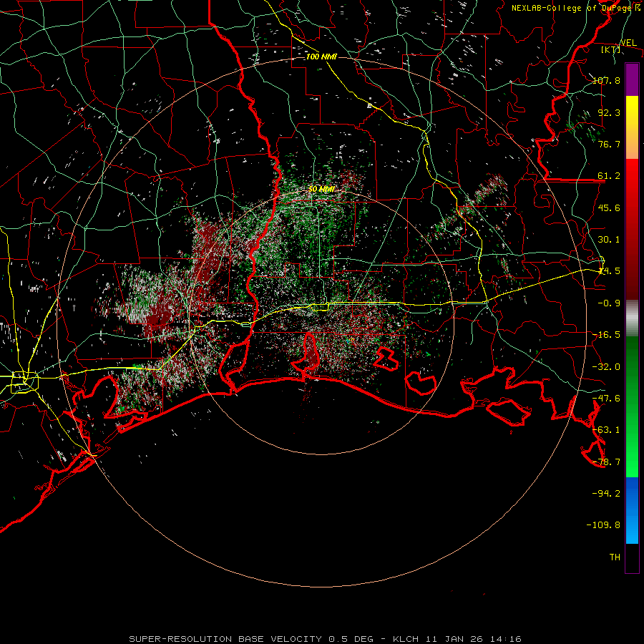Viewport: 644px width, 644px height.
Task: Select the 30.1 velocity scale value
Action: click(609, 240)
